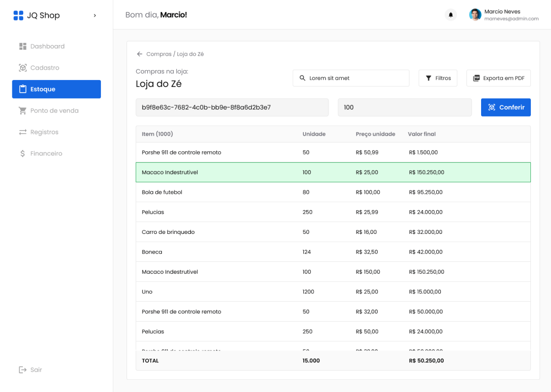Select Estoque in the sidebar
Viewport: 551px width, 392px height.
pos(56,89)
